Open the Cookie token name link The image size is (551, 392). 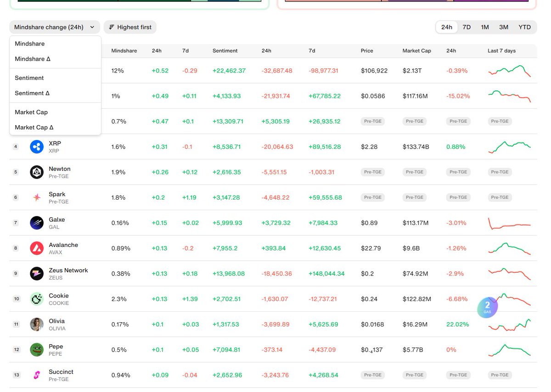(59, 296)
